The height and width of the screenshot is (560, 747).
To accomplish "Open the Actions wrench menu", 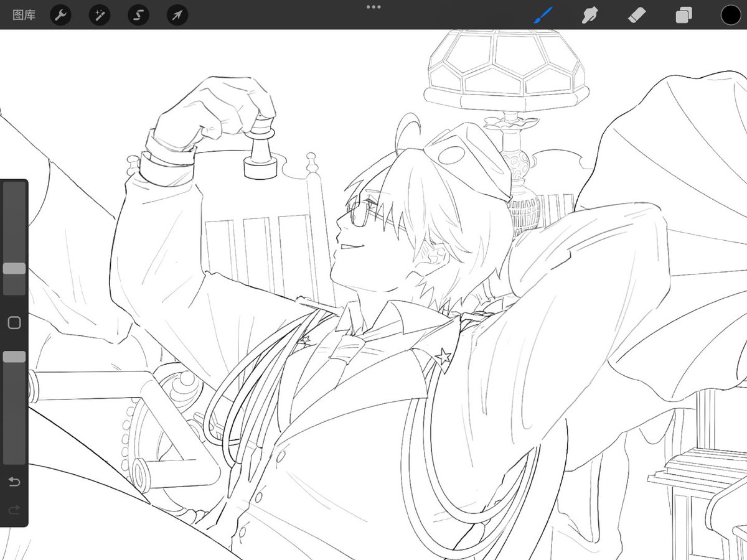I will coord(60,15).
